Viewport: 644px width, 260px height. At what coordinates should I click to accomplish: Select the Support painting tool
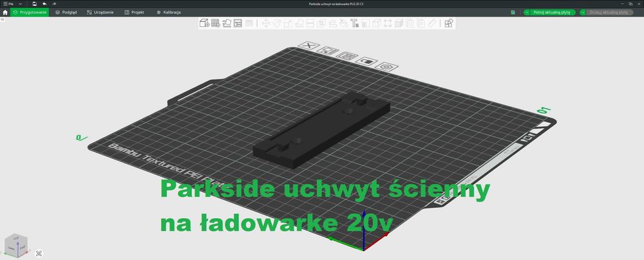pos(333,23)
